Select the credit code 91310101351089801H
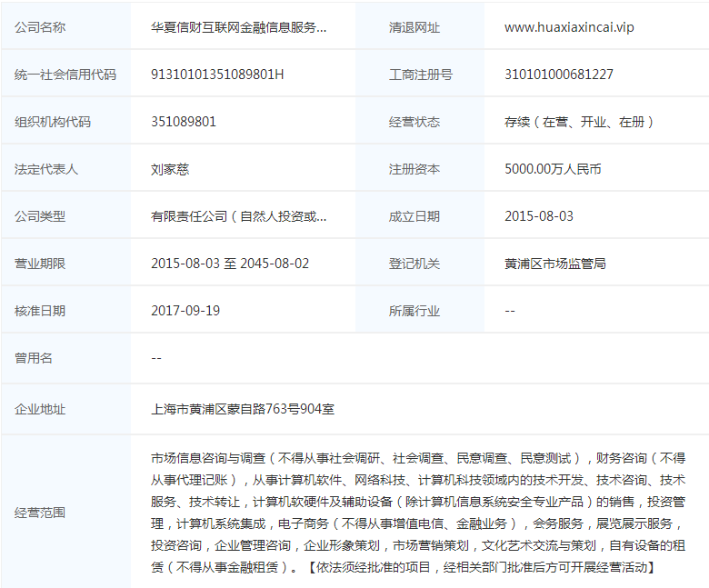 (217, 75)
